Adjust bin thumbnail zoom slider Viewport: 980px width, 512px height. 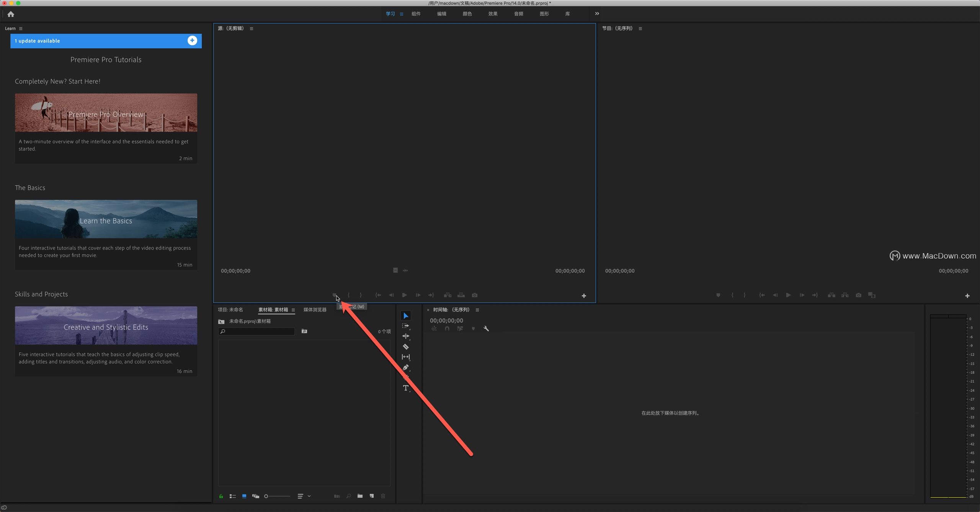coord(277,496)
